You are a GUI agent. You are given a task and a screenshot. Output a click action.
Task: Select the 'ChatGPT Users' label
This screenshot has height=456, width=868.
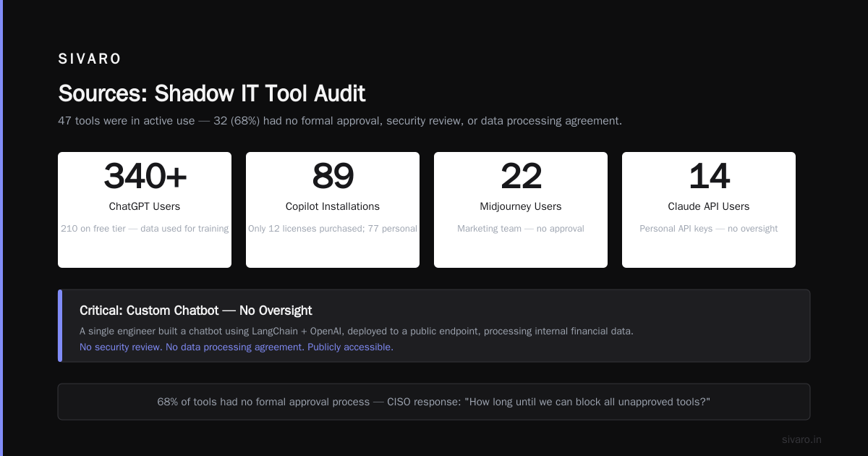click(145, 206)
